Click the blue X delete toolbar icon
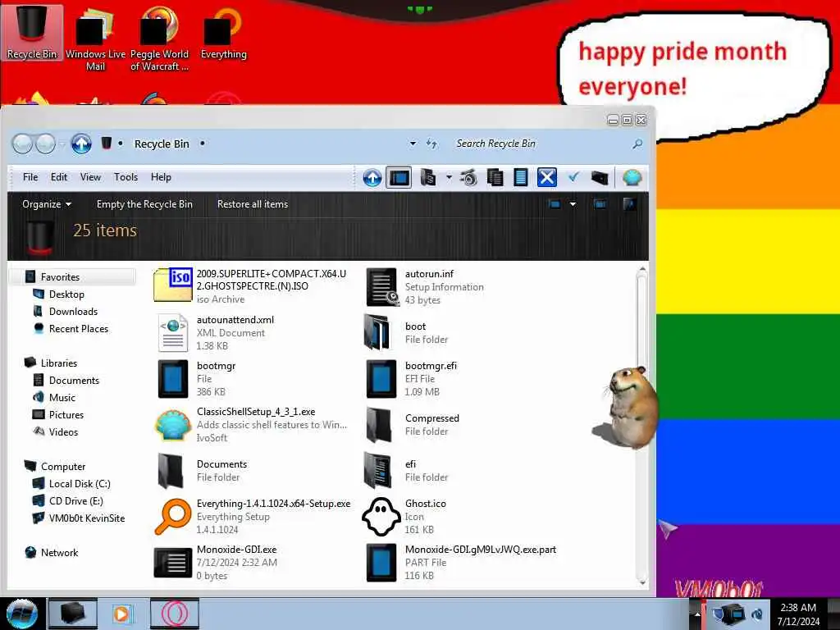Screen dimensions: 840x630 pyautogui.click(x=546, y=177)
